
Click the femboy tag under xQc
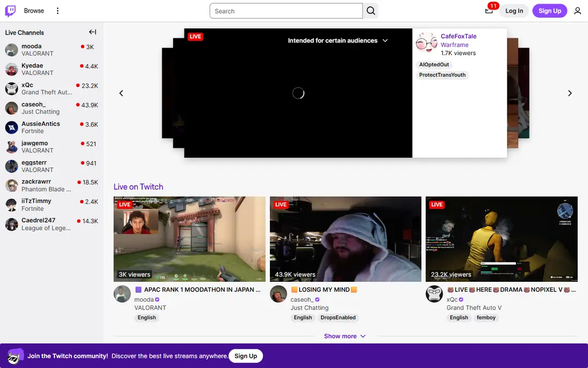tap(486, 317)
